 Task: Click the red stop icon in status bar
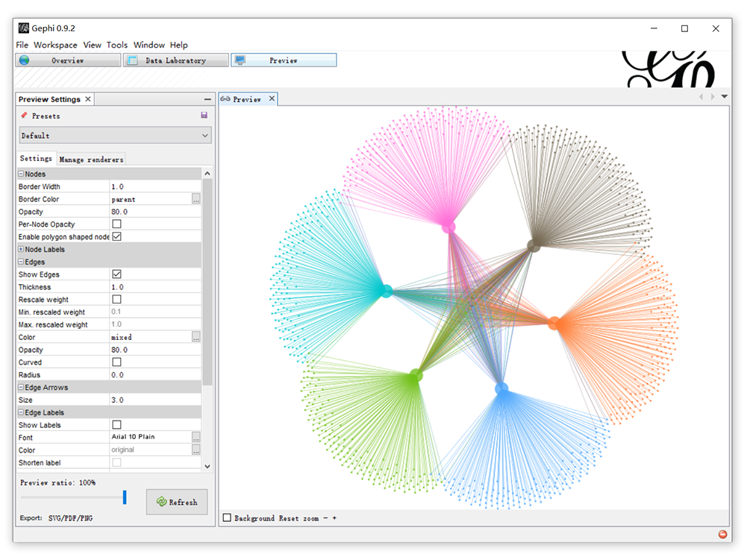722,535
